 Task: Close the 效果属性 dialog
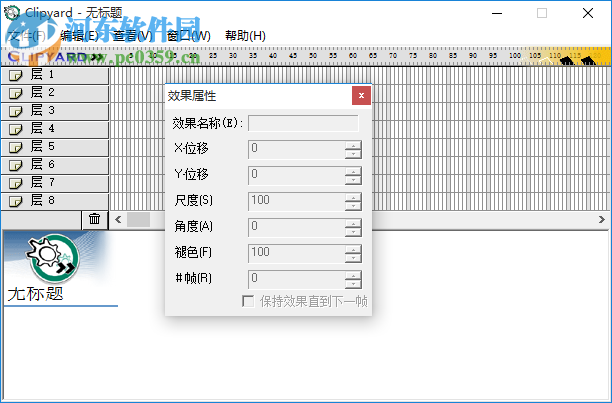pyautogui.click(x=361, y=96)
